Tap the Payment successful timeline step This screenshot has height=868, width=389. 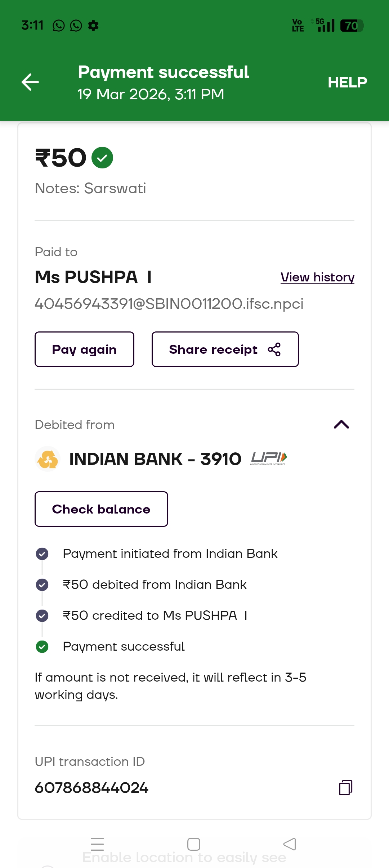pyautogui.click(x=124, y=646)
